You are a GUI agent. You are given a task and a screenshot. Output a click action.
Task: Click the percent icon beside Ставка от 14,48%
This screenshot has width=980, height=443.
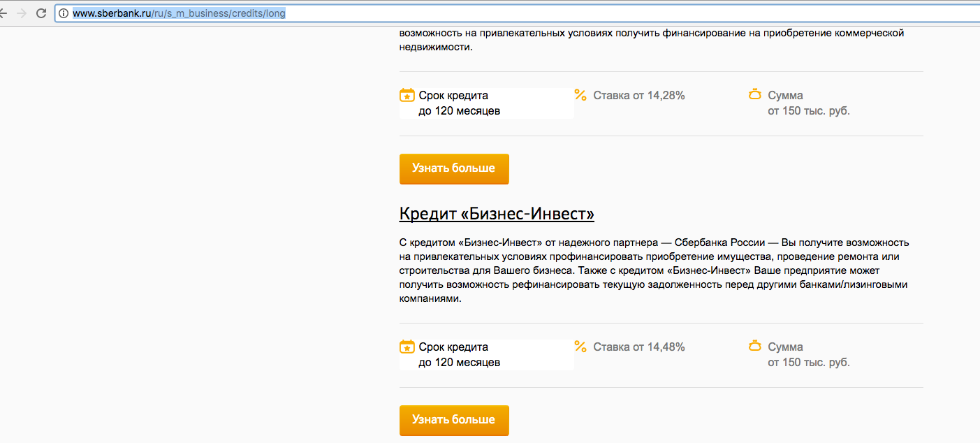click(x=580, y=347)
